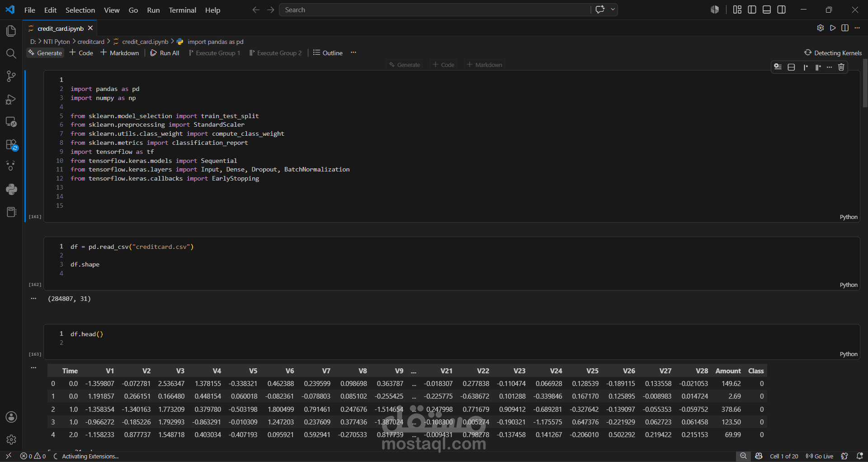868x462 pixels.
Task: Click the run triangle icon in editor title
Action: coord(833,28)
